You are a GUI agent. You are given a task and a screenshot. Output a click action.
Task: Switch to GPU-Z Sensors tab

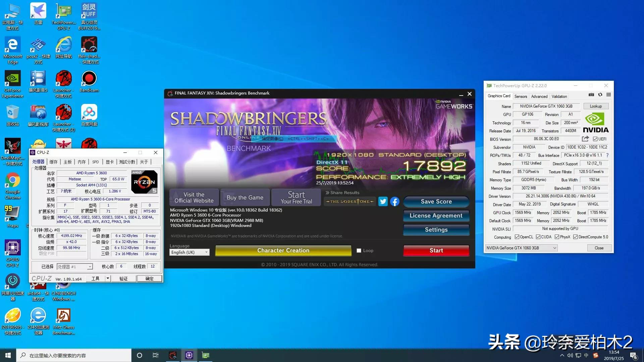pyautogui.click(x=521, y=97)
